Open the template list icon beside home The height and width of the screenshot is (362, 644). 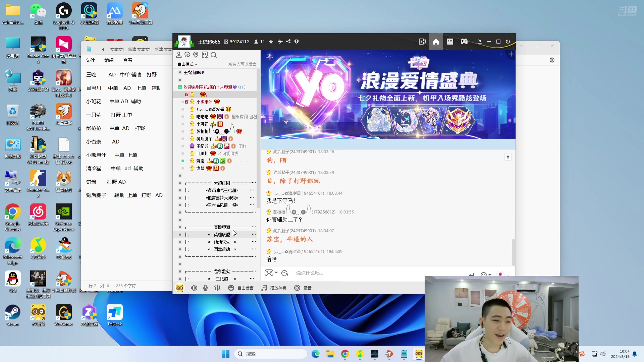click(450, 42)
